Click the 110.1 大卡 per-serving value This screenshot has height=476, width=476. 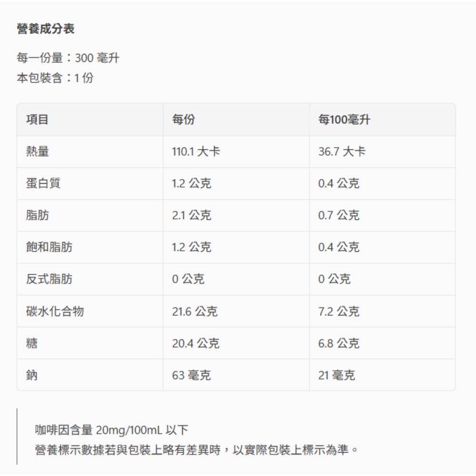196,152
